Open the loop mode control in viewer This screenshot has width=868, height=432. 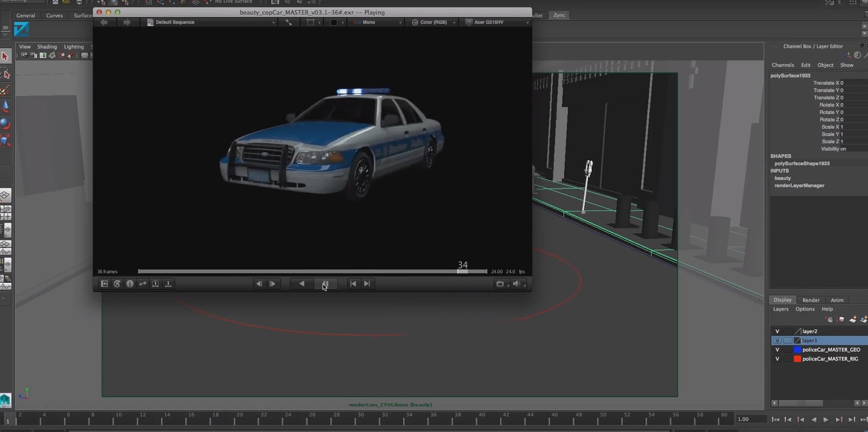(x=501, y=284)
